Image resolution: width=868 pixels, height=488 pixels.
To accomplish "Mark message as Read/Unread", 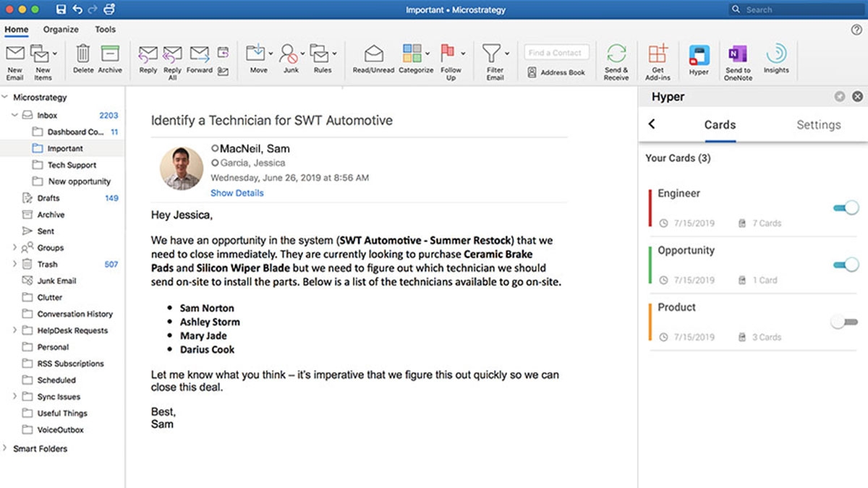I will (x=373, y=60).
